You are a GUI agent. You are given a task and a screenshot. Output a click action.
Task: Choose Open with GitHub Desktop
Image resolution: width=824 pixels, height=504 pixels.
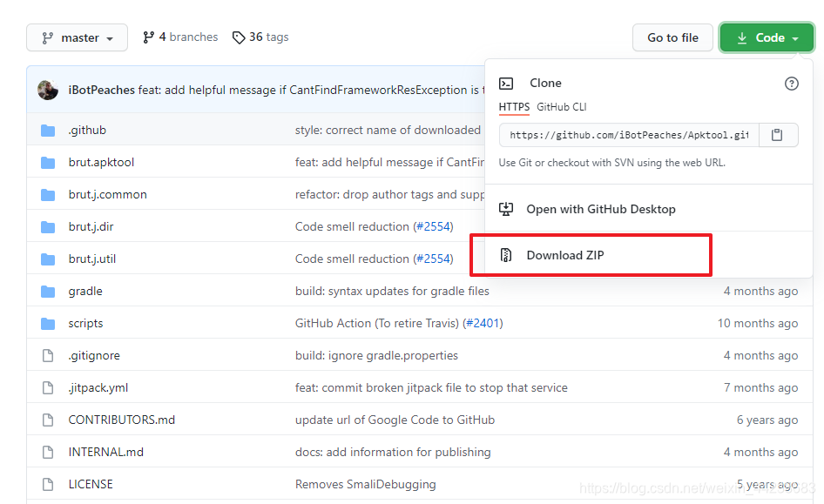coord(601,209)
